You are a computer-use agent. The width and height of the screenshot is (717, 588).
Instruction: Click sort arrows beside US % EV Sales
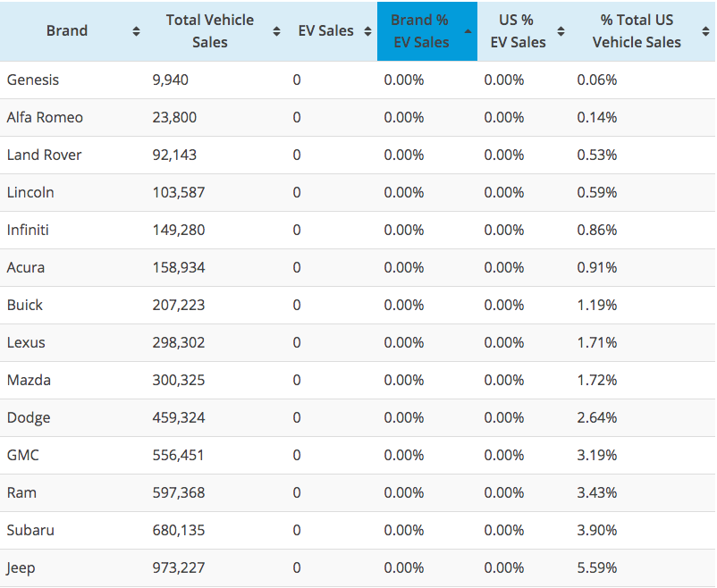point(561,31)
